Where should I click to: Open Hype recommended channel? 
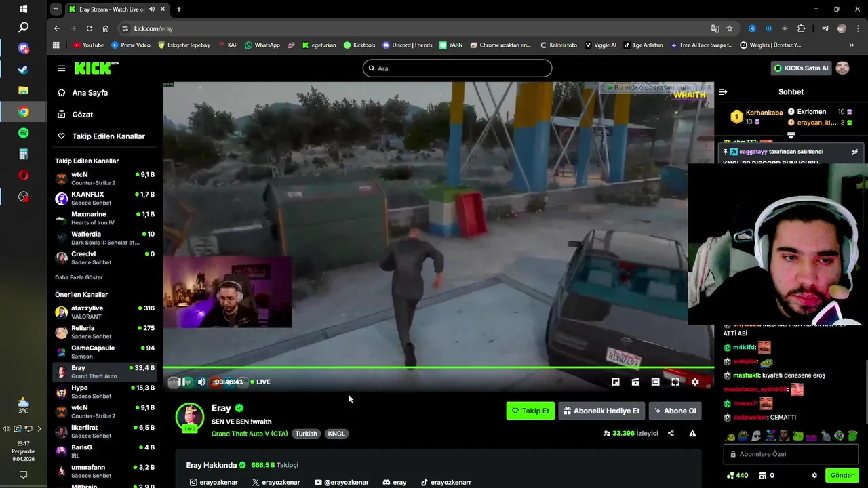click(105, 392)
